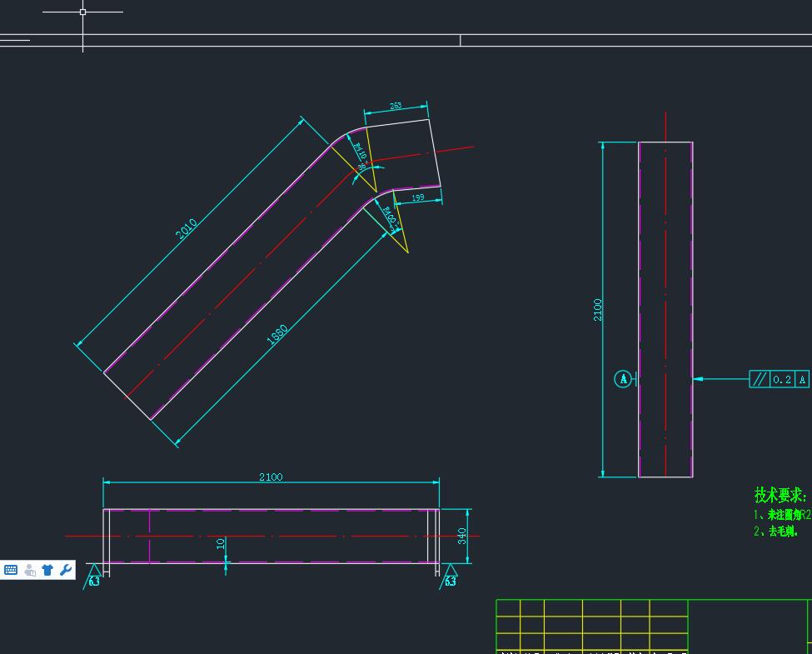This screenshot has width=812, height=654.
Task: Click the 35° angle dimension
Action: (x=362, y=165)
